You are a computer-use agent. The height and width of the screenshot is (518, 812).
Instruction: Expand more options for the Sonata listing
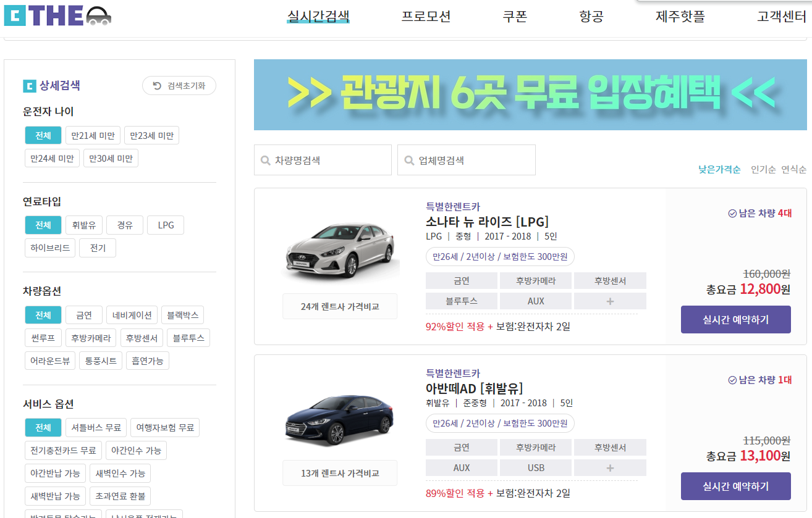tap(609, 301)
